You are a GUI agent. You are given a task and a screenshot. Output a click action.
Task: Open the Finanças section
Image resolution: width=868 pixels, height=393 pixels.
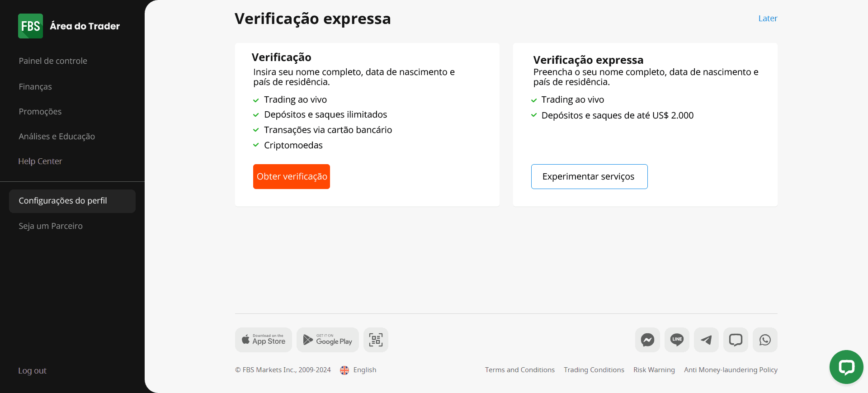tap(35, 86)
